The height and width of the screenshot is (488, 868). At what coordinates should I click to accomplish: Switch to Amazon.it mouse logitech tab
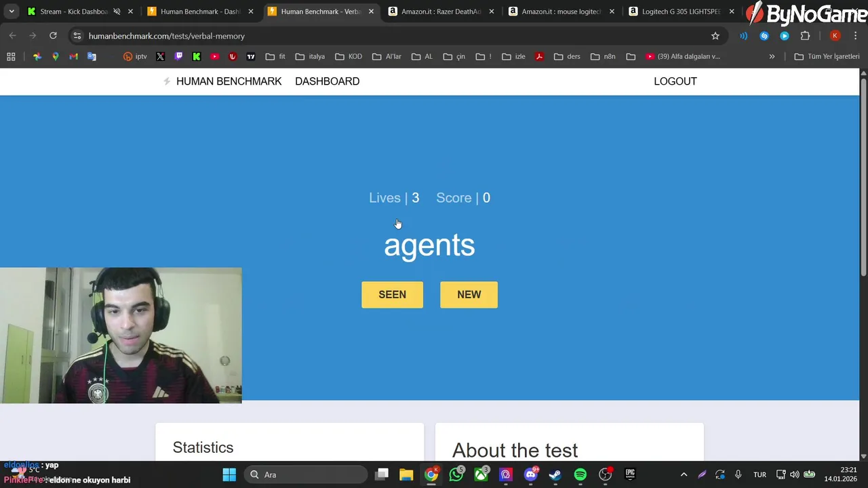[x=561, y=12]
